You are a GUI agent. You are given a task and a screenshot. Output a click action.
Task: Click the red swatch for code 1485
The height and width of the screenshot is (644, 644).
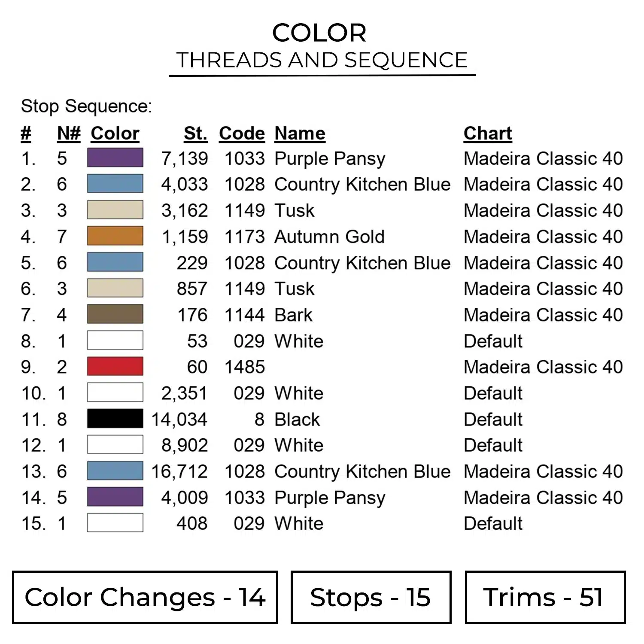point(115,367)
